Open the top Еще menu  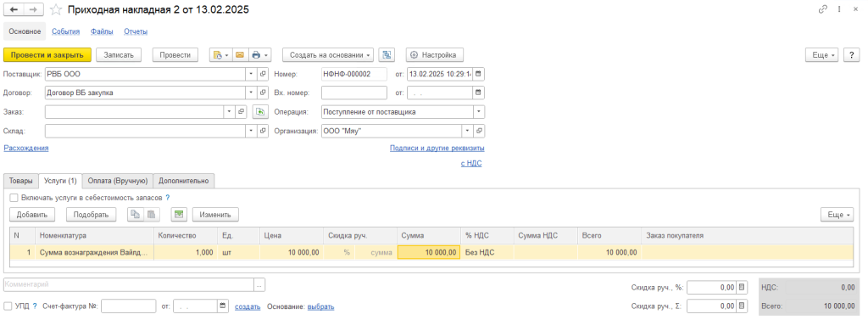pos(822,55)
